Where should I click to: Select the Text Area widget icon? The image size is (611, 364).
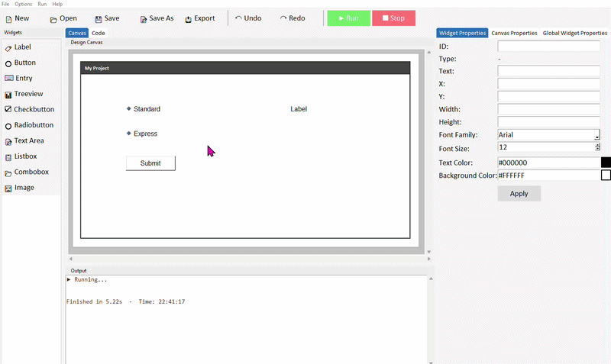click(x=8, y=142)
